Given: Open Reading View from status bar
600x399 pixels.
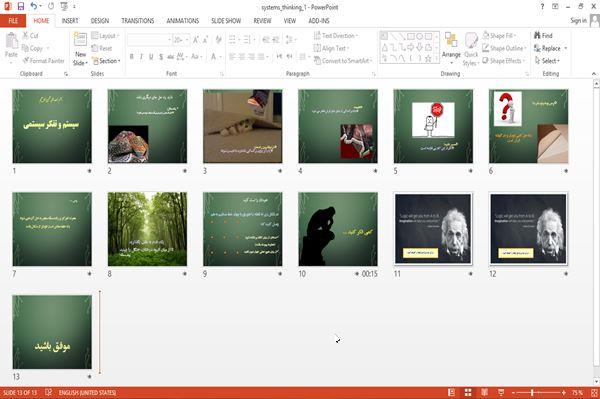Looking at the screenshot, I should 484,392.
